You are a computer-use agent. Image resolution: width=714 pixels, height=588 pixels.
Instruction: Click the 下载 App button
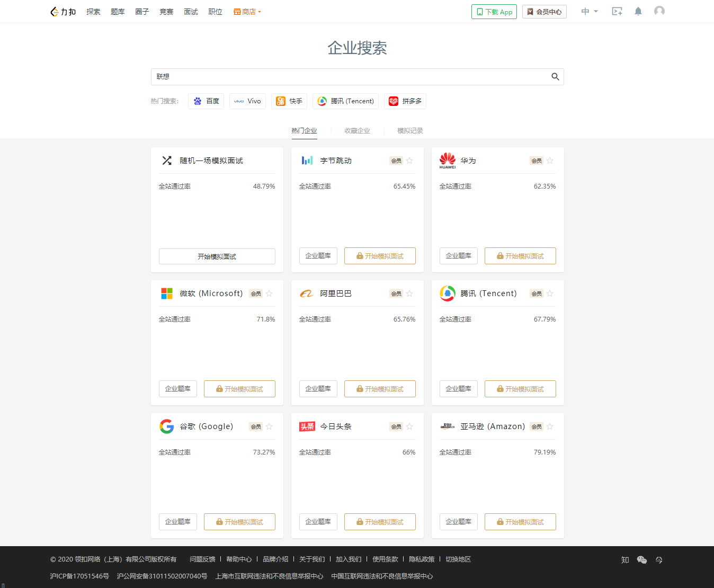(494, 12)
